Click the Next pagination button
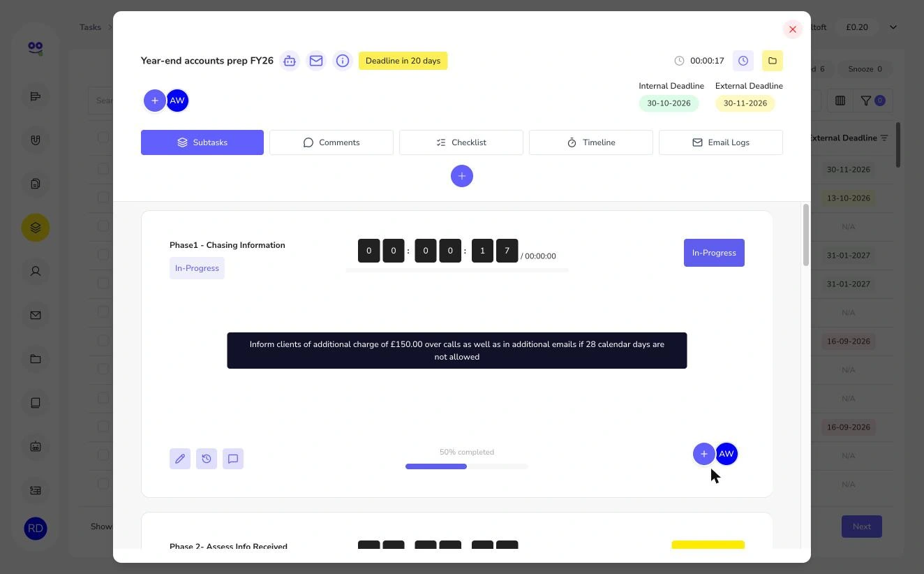 (862, 527)
